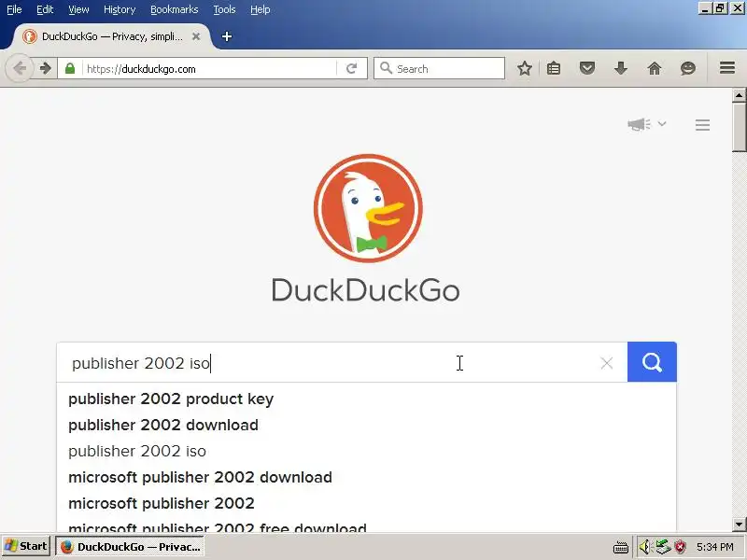Bookmark this page with the star
This screenshot has width=747, height=560.
[525, 68]
